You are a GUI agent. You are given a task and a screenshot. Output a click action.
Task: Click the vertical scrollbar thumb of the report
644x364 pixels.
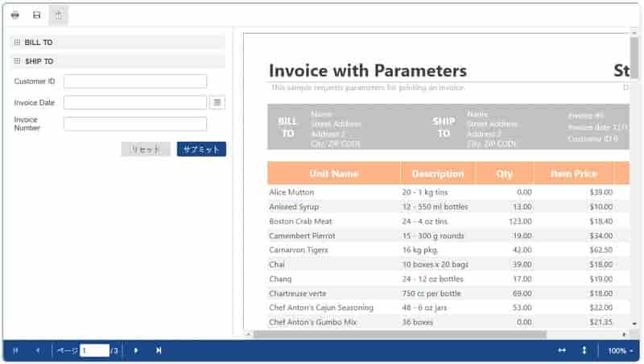pyautogui.click(x=634, y=57)
